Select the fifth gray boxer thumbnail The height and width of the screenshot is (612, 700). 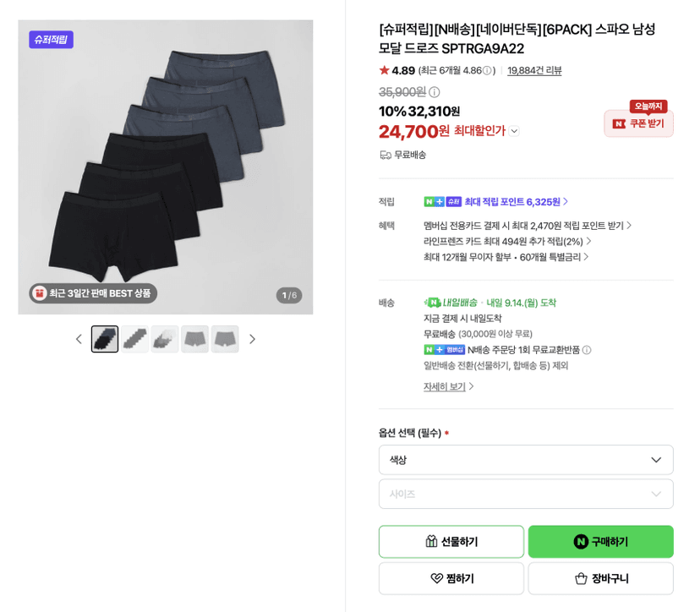click(x=225, y=339)
